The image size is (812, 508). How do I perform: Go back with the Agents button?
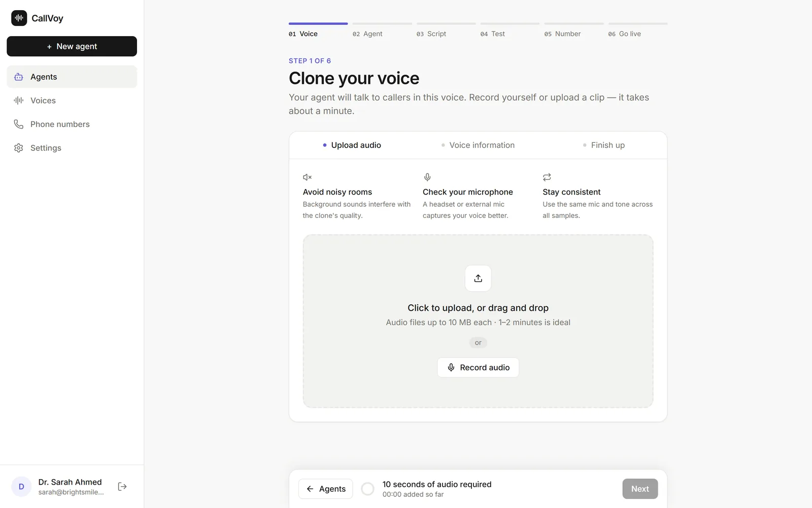point(325,489)
